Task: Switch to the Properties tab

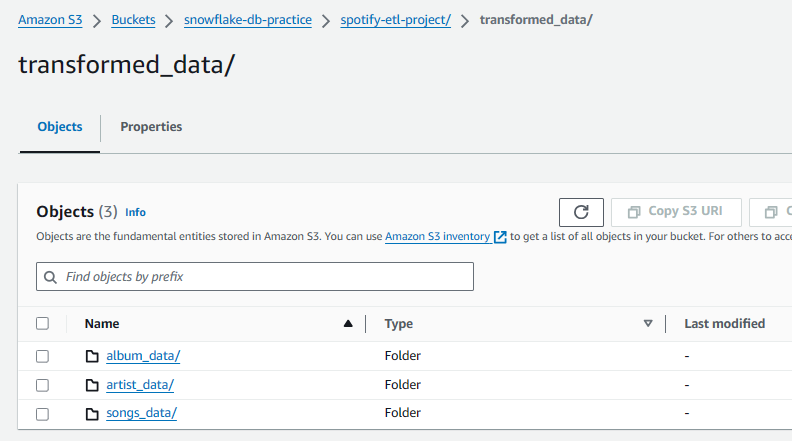Action: [151, 127]
